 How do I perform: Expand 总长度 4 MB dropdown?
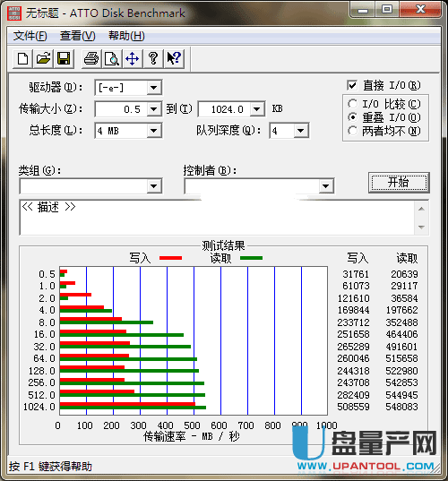click(x=154, y=131)
